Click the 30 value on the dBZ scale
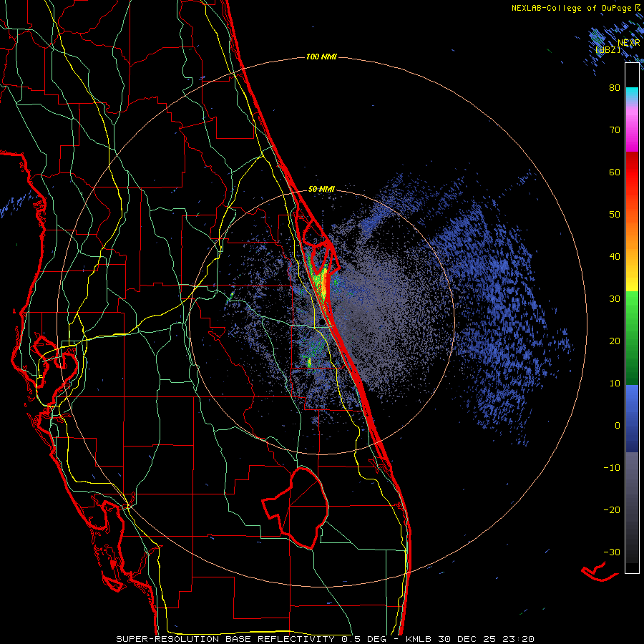This screenshot has height=644, width=644. click(x=615, y=299)
